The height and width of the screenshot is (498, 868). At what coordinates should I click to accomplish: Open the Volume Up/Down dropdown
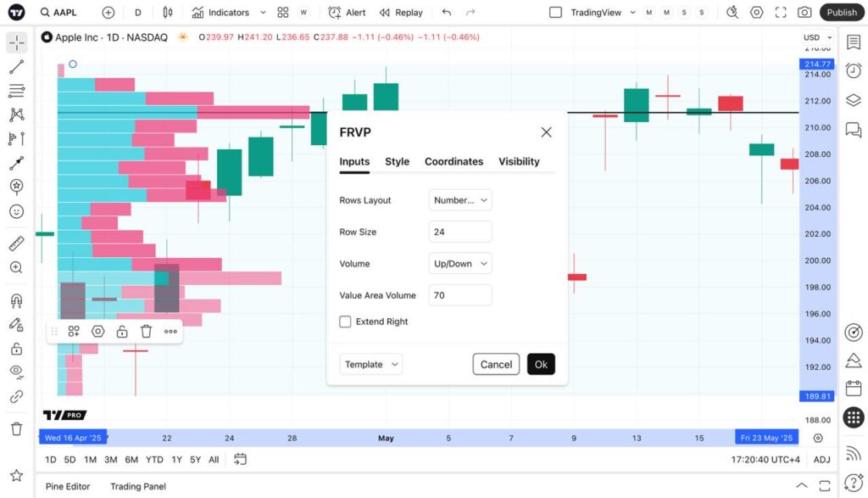459,263
